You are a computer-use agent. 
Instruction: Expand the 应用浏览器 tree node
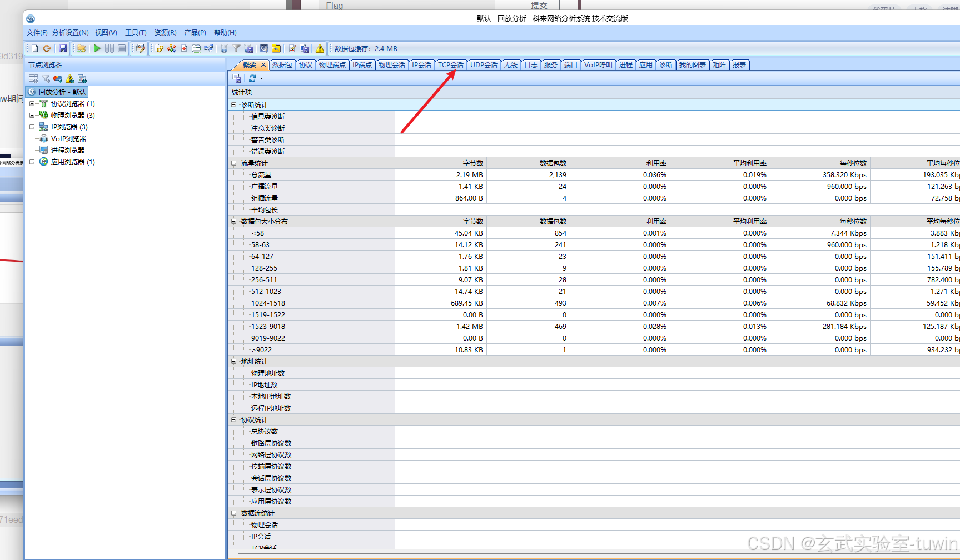(32, 162)
